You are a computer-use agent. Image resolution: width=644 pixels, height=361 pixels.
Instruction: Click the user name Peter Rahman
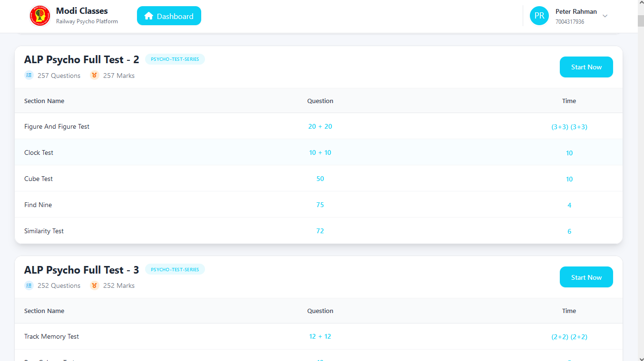(576, 11)
